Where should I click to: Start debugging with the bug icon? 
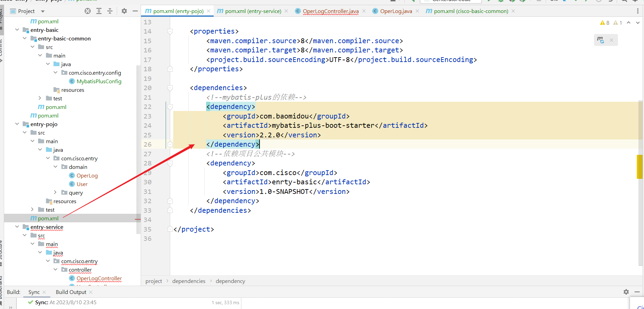pyautogui.click(x=501, y=1)
